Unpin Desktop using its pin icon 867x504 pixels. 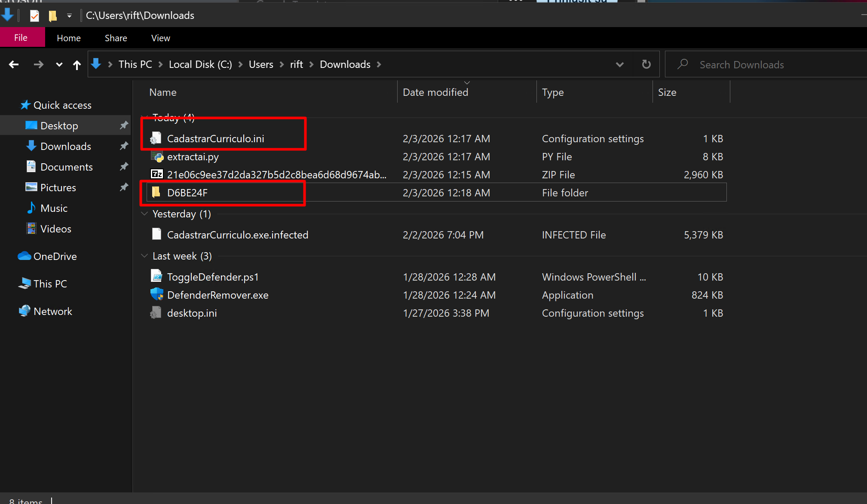124,125
